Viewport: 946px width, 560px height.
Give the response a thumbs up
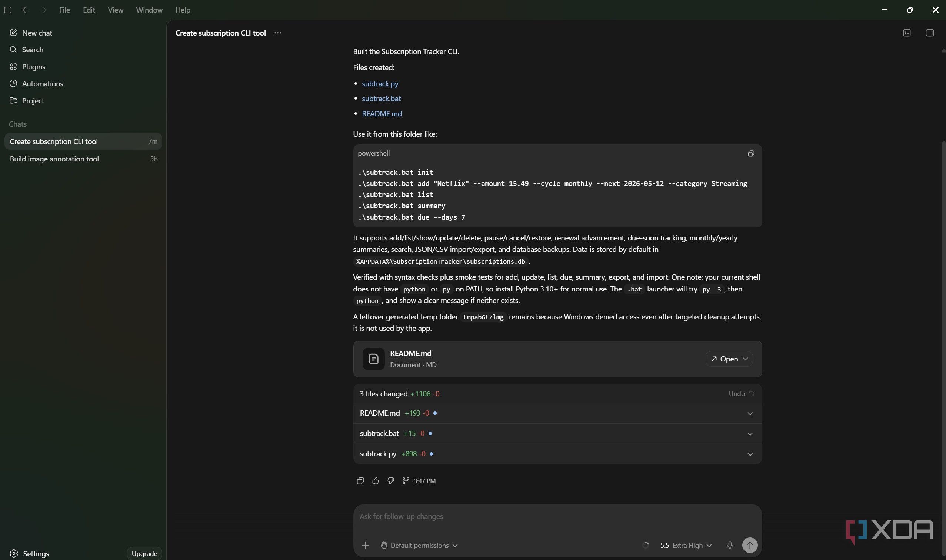click(376, 481)
